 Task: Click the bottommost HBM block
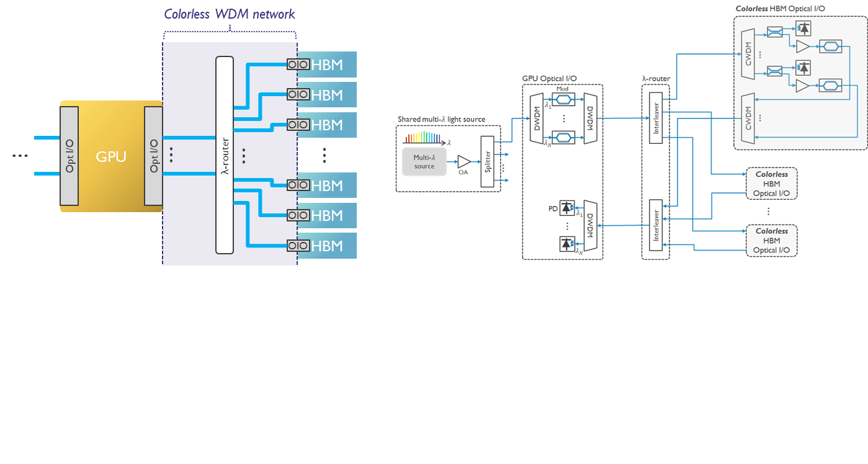click(327, 246)
